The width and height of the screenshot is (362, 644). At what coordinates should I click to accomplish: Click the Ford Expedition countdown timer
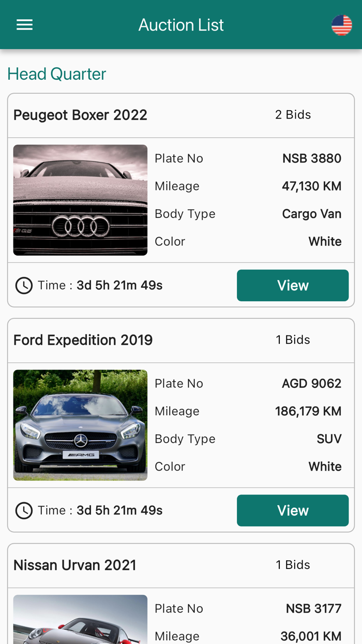click(119, 510)
